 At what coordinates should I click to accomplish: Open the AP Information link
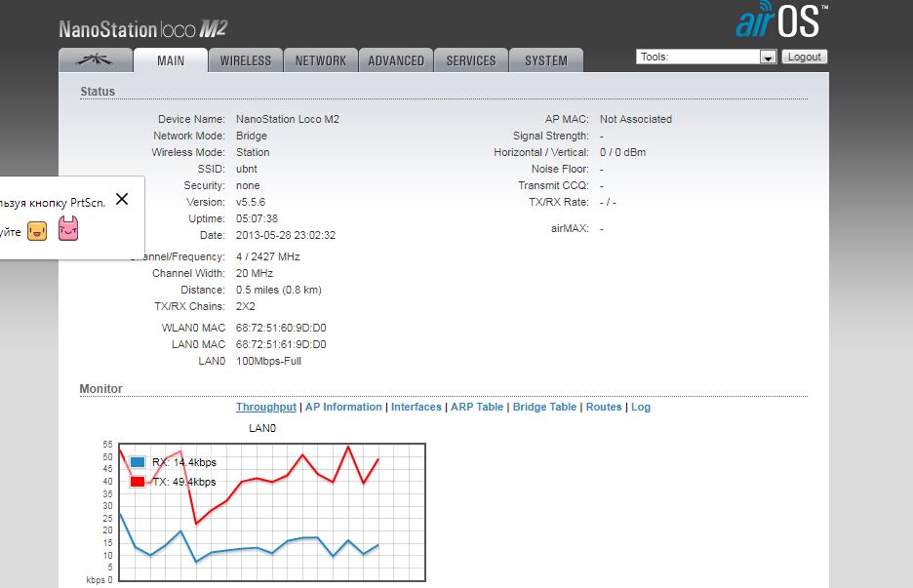(343, 407)
